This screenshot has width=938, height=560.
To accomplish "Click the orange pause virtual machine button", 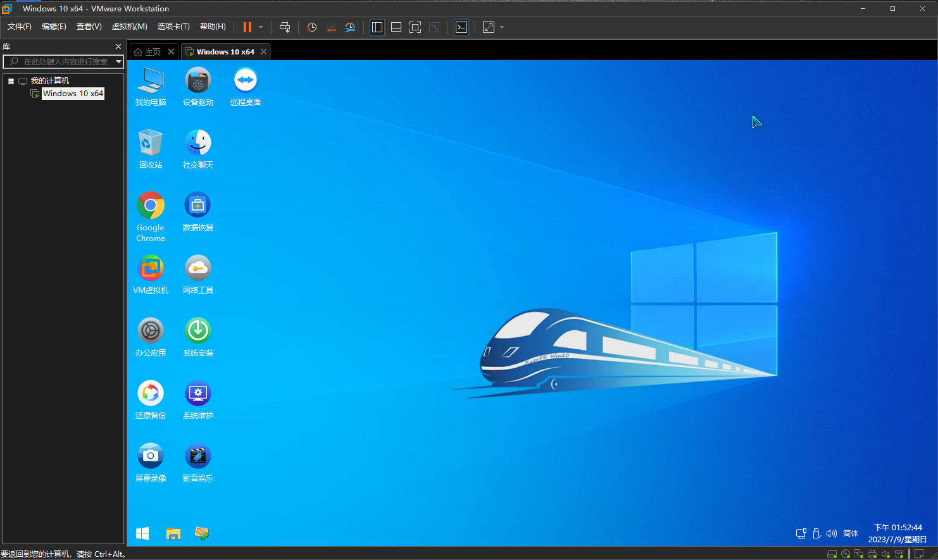I will 247,27.
